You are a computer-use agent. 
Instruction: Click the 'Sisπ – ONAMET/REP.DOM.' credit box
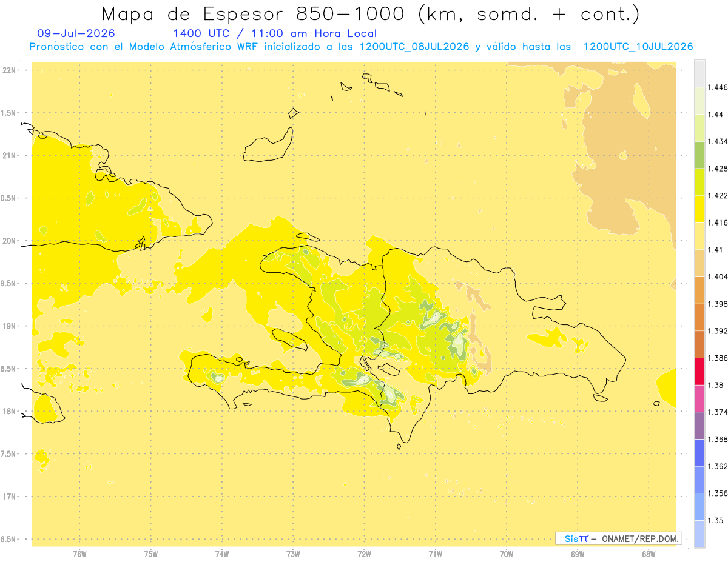pos(619,538)
